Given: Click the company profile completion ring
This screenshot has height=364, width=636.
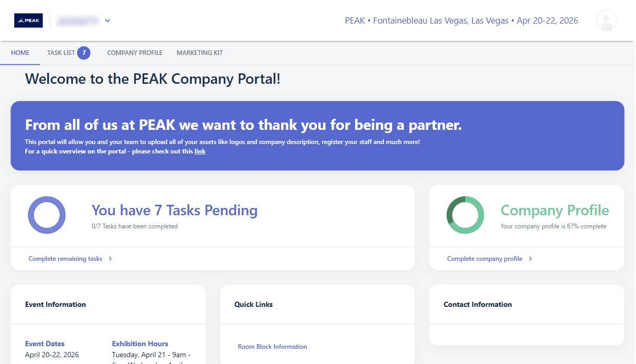Looking at the screenshot, I should (x=465, y=215).
